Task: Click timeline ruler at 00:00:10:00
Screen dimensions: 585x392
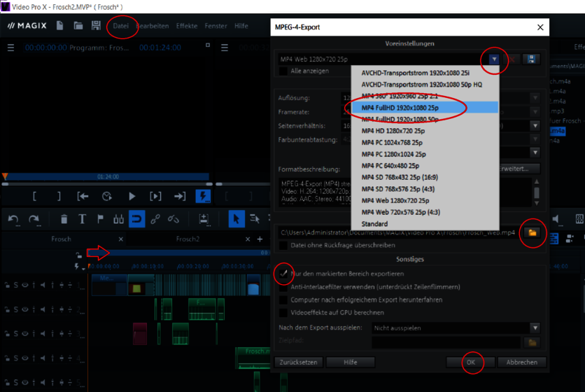Action: tap(148, 266)
